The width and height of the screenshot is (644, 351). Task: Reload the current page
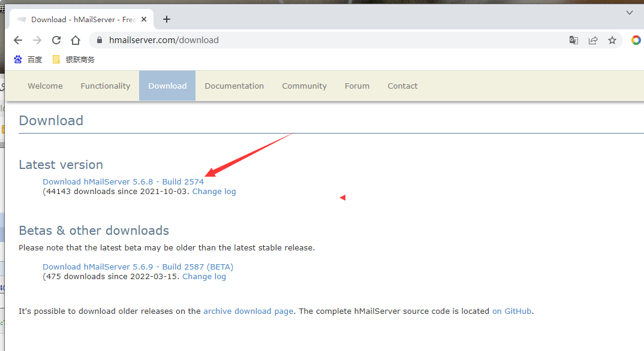(x=56, y=40)
